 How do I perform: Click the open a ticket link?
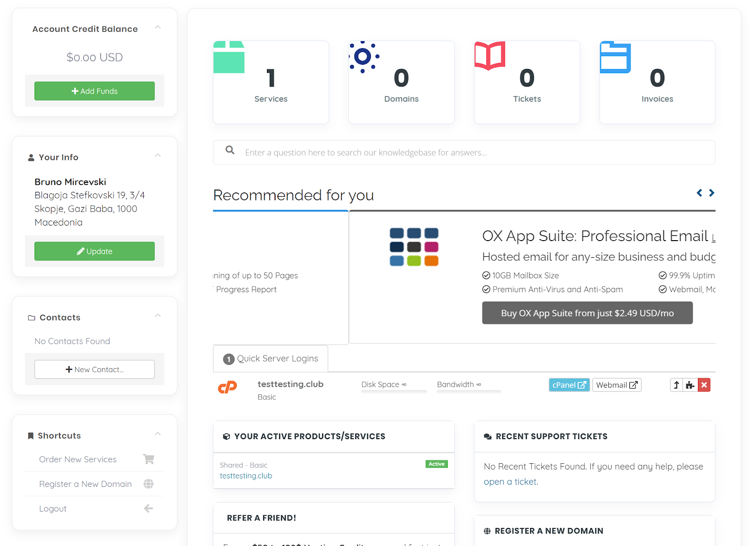click(x=510, y=482)
